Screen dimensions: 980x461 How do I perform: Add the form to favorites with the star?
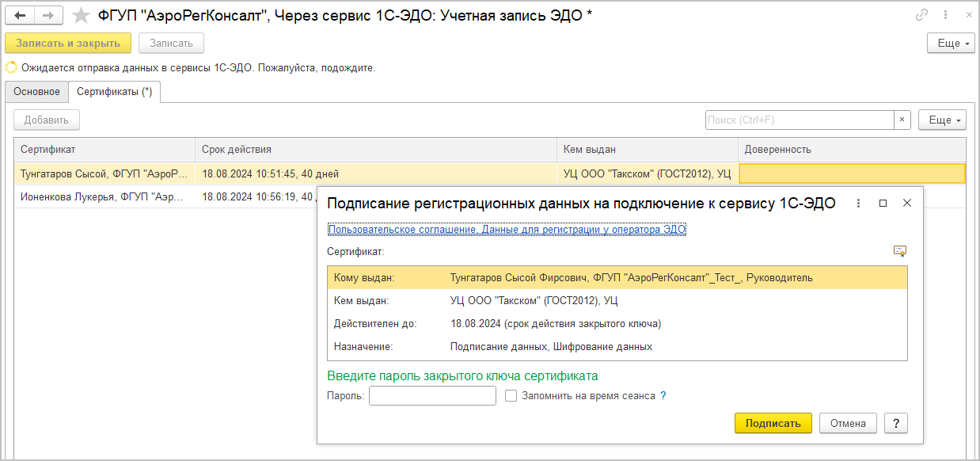[x=80, y=16]
